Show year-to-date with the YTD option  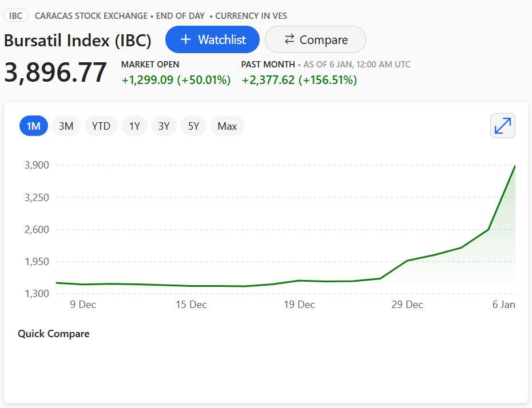[x=101, y=126]
